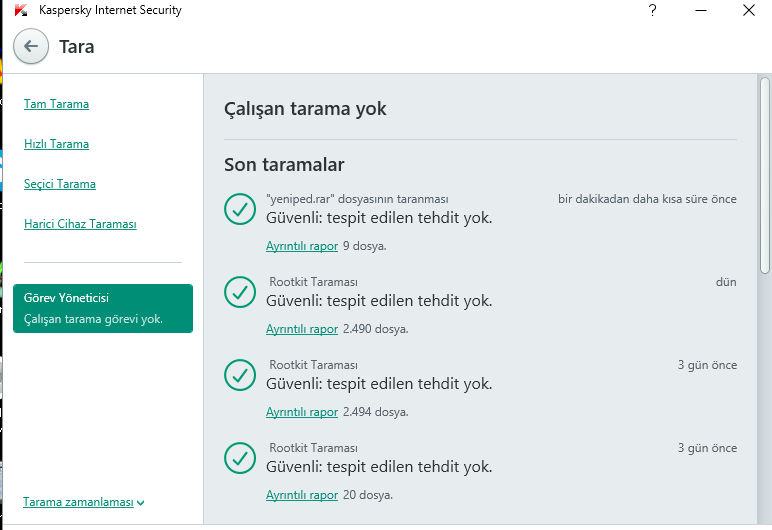Screen dimensions: 772x530
Task: Open Seçici Tarama
Action: (x=60, y=184)
